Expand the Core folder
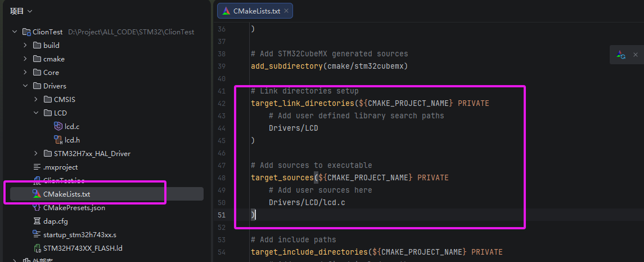The height and width of the screenshot is (262, 644). pyautogui.click(x=25, y=73)
